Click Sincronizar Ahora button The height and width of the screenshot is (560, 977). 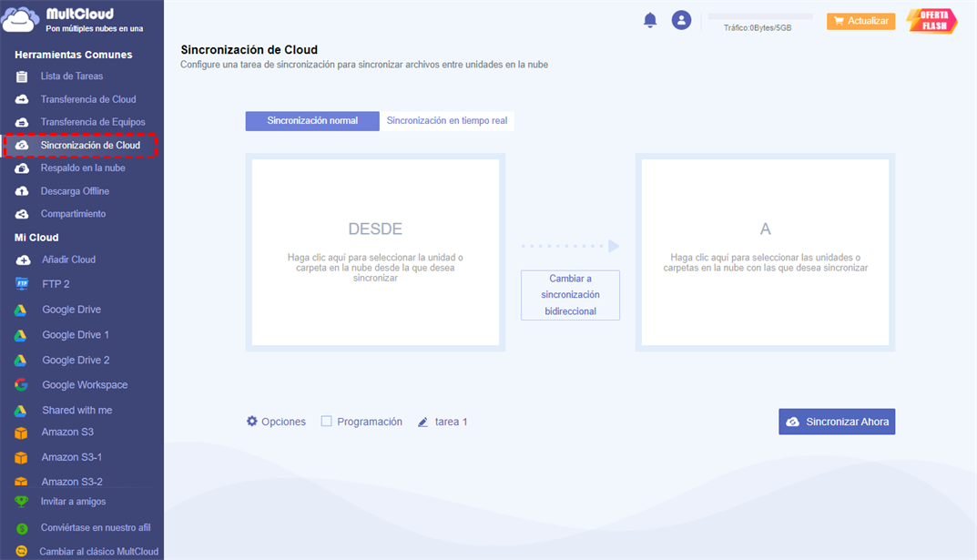point(837,422)
